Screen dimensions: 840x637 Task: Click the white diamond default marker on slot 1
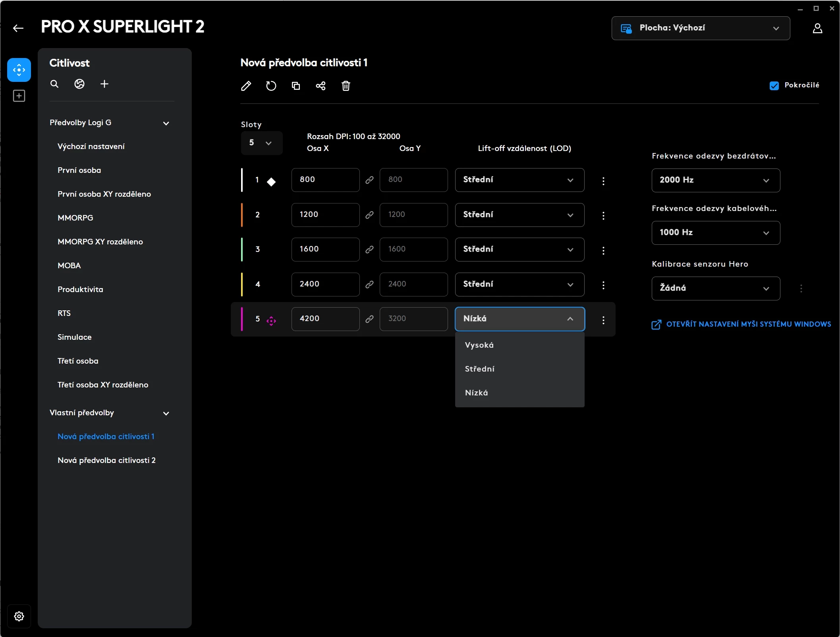coord(271,182)
